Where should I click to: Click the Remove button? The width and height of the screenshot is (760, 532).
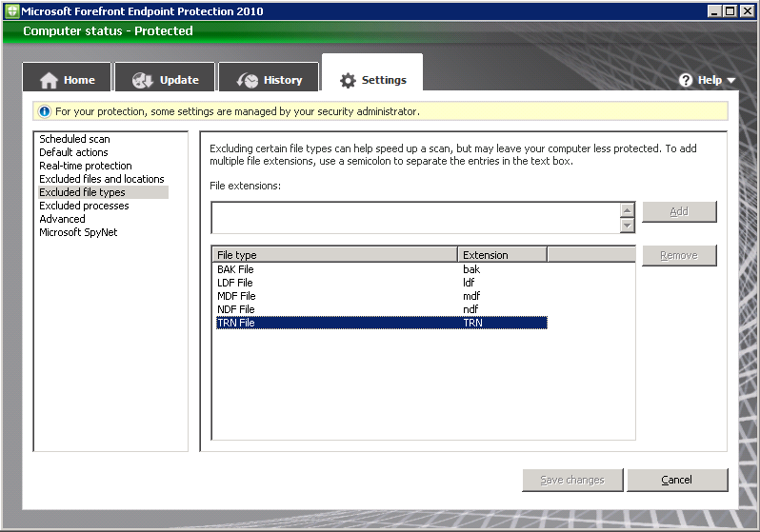pyautogui.click(x=679, y=255)
